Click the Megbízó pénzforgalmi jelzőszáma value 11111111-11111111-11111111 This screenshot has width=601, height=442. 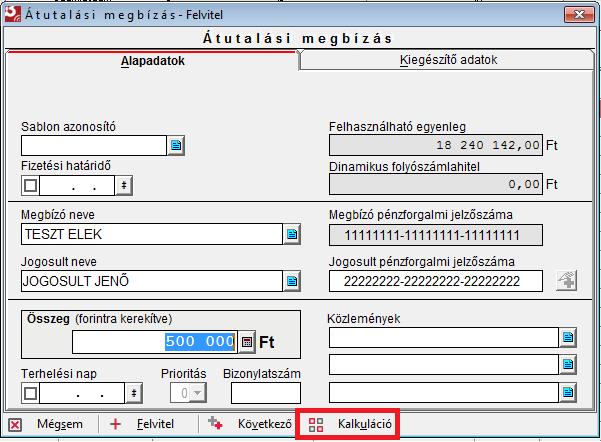click(436, 235)
